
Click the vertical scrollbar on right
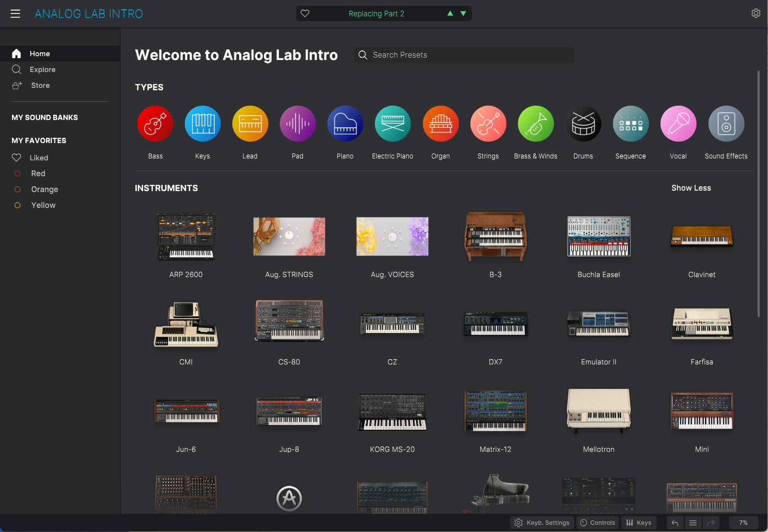[758, 194]
